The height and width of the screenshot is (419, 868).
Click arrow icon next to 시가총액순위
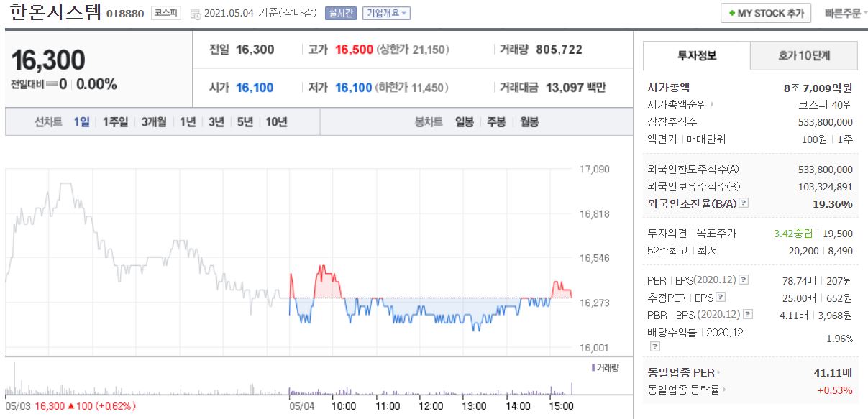(712, 105)
